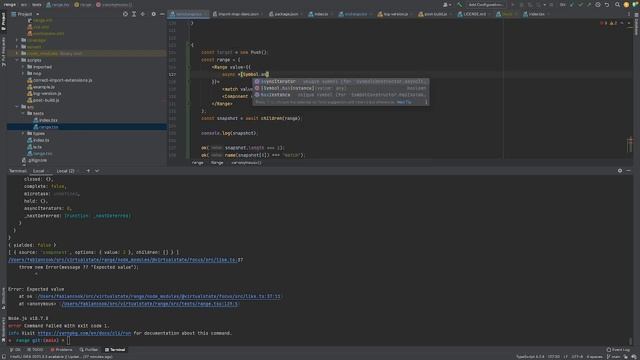The height and width of the screenshot is (360, 640).
Task: Click 'range' breadcrumb in navigation bar
Action: click(9, 4)
